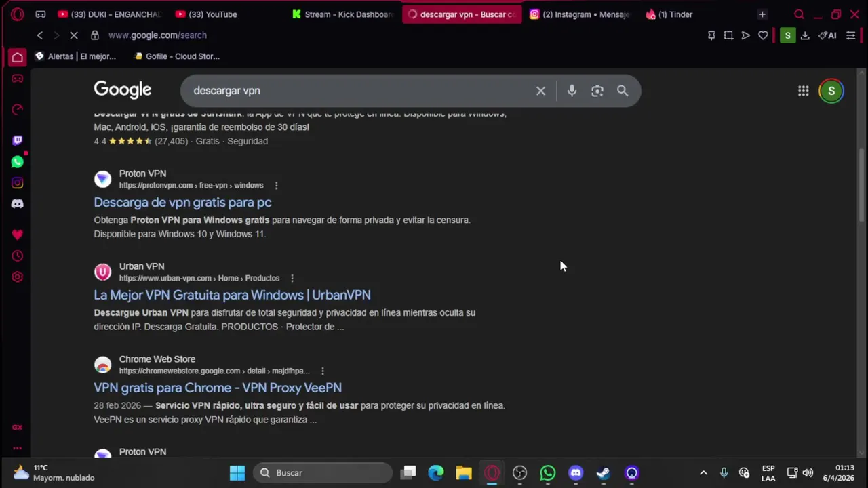Stop loading the page
The width and height of the screenshot is (868, 488).
coord(74,35)
